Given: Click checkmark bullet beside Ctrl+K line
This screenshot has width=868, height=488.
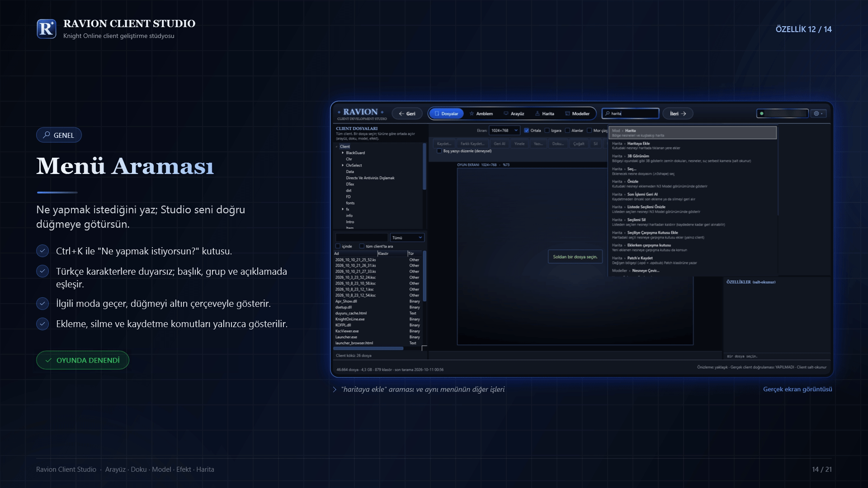Looking at the screenshot, I should click(x=42, y=251).
